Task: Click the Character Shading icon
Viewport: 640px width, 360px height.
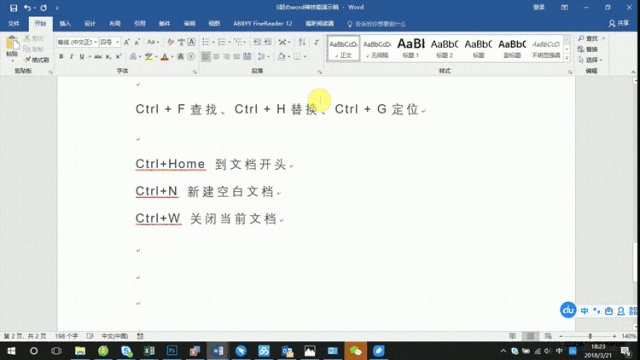Action: [180, 57]
